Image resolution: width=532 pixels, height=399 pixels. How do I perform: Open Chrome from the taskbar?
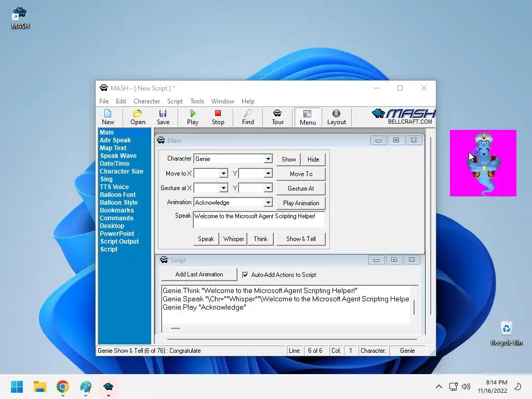63,387
